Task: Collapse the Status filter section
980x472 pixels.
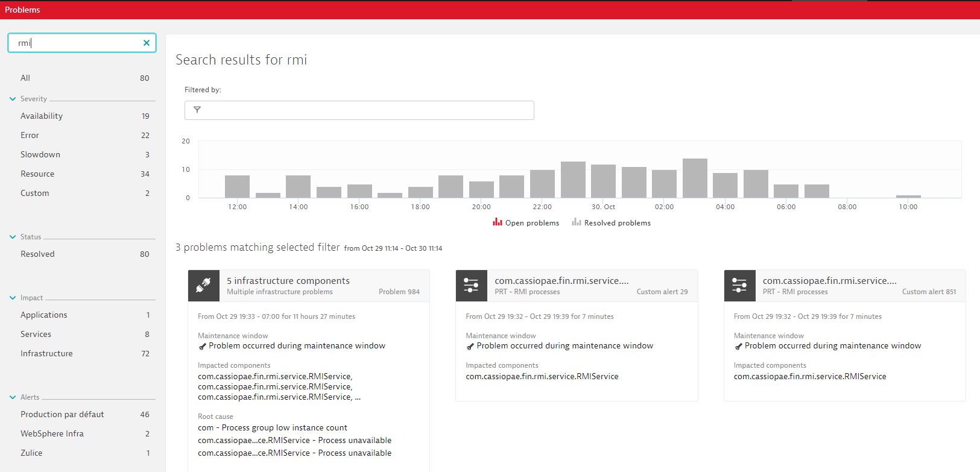Action: tap(13, 237)
